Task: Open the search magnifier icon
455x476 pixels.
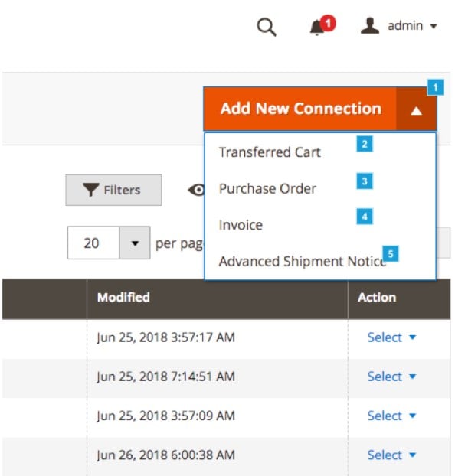Action: click(x=267, y=28)
